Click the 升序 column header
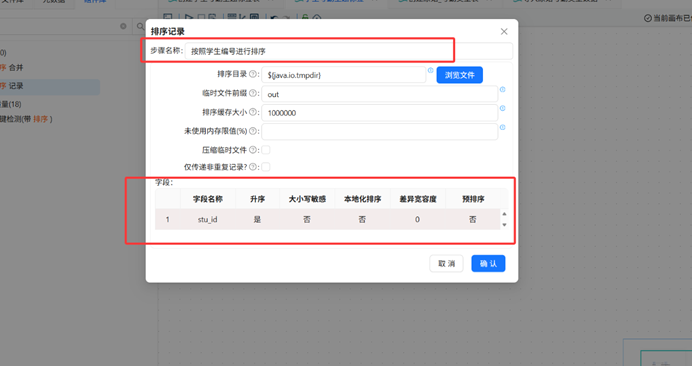 257,199
